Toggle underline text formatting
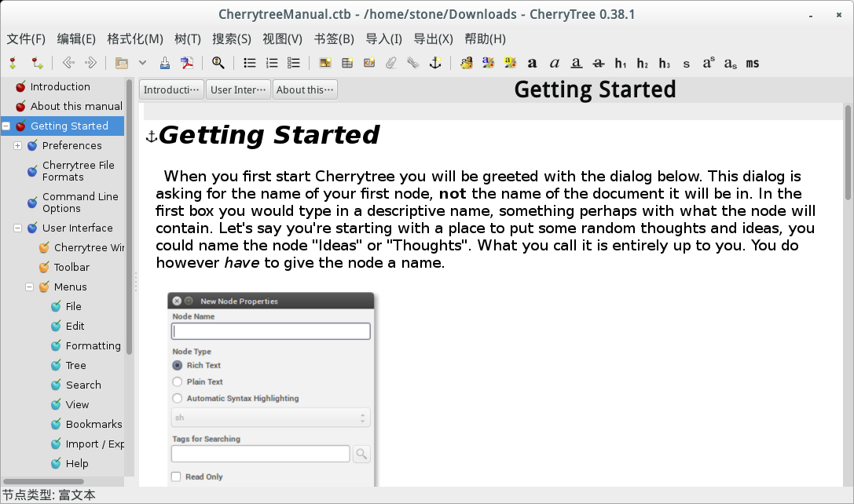 pyautogui.click(x=576, y=63)
